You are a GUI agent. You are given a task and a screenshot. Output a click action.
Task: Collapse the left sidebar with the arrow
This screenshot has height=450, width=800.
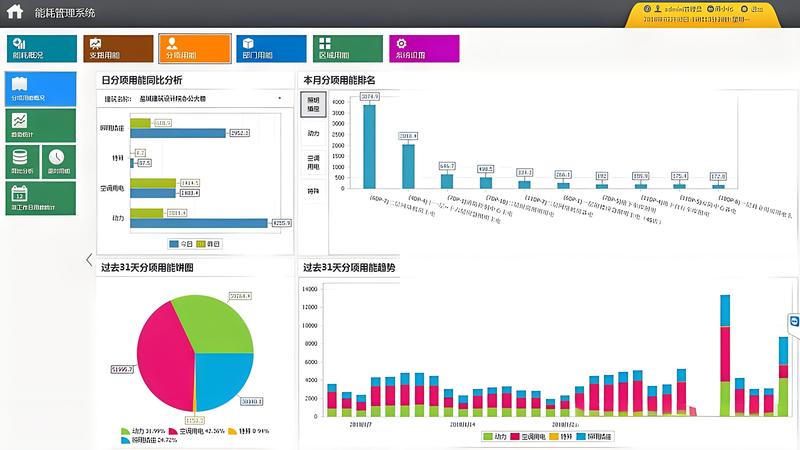pyautogui.click(x=88, y=259)
